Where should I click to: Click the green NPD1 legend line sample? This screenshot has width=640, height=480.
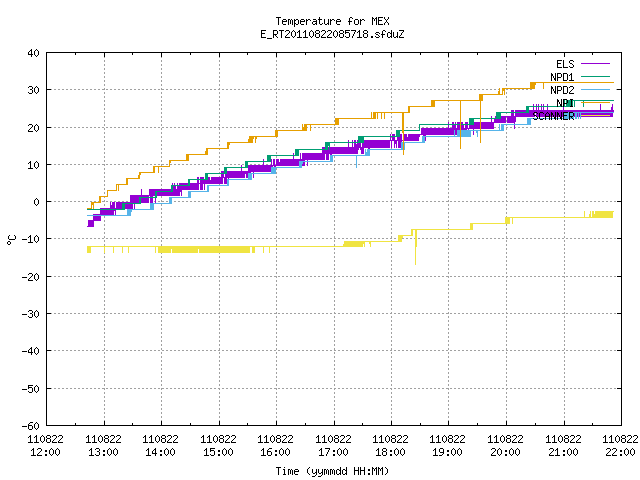pos(596,77)
